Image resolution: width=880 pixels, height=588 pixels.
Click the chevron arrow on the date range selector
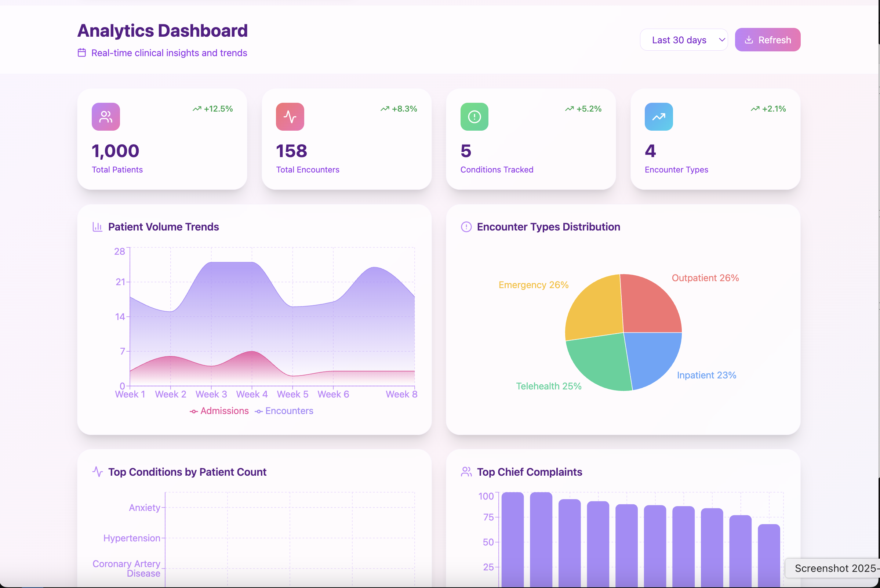point(722,40)
